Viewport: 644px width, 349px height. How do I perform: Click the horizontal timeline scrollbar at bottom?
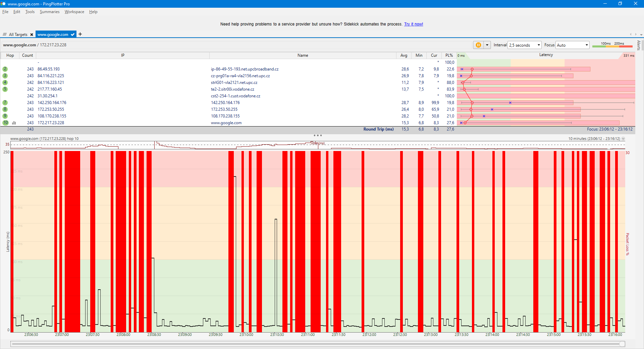[318, 344]
